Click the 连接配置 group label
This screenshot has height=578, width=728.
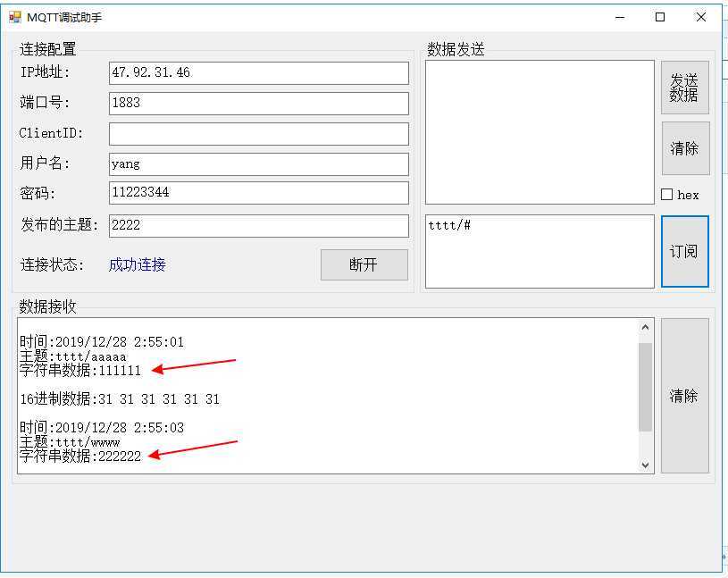click(x=47, y=49)
